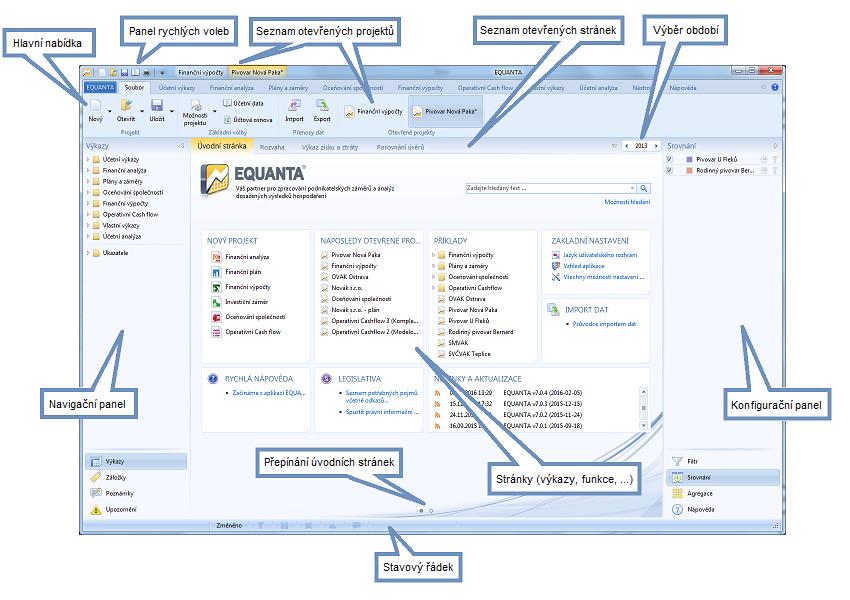Switch to Finanční analýza ribbon tab
This screenshot has width=850, height=600.
click(231, 88)
